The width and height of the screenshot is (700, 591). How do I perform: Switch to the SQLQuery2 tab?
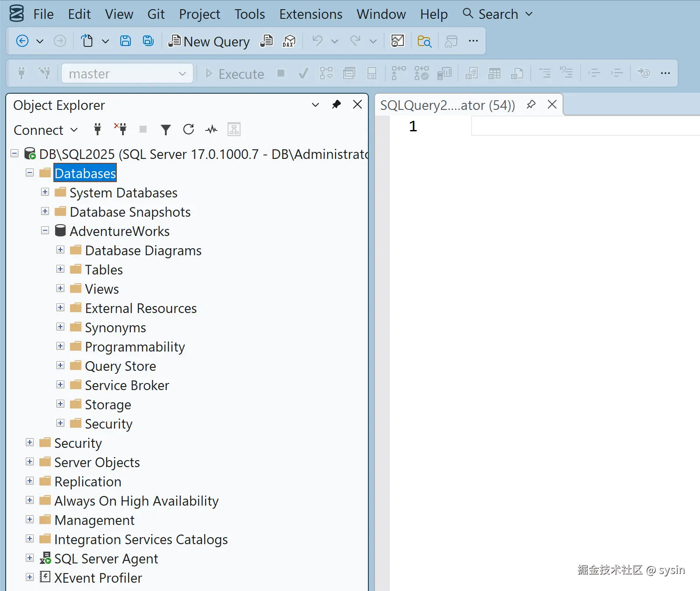click(x=446, y=105)
